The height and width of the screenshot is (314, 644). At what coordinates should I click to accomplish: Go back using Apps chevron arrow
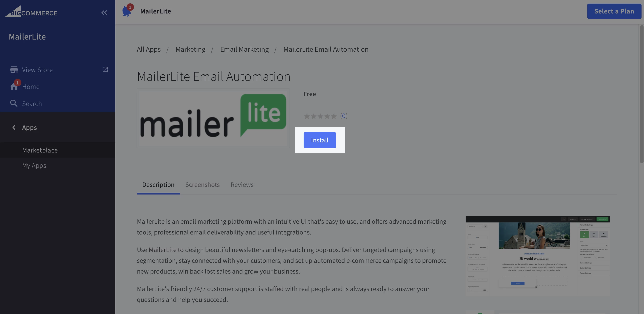(x=14, y=128)
